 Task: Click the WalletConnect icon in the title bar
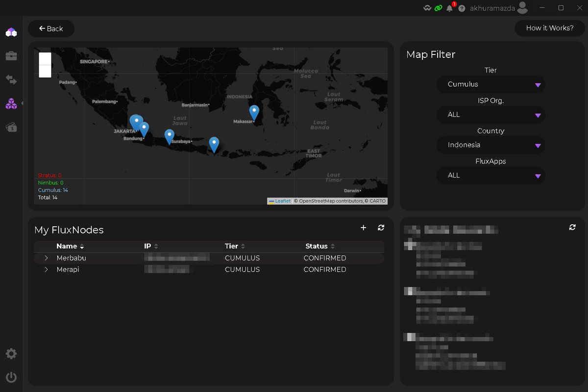tap(427, 8)
